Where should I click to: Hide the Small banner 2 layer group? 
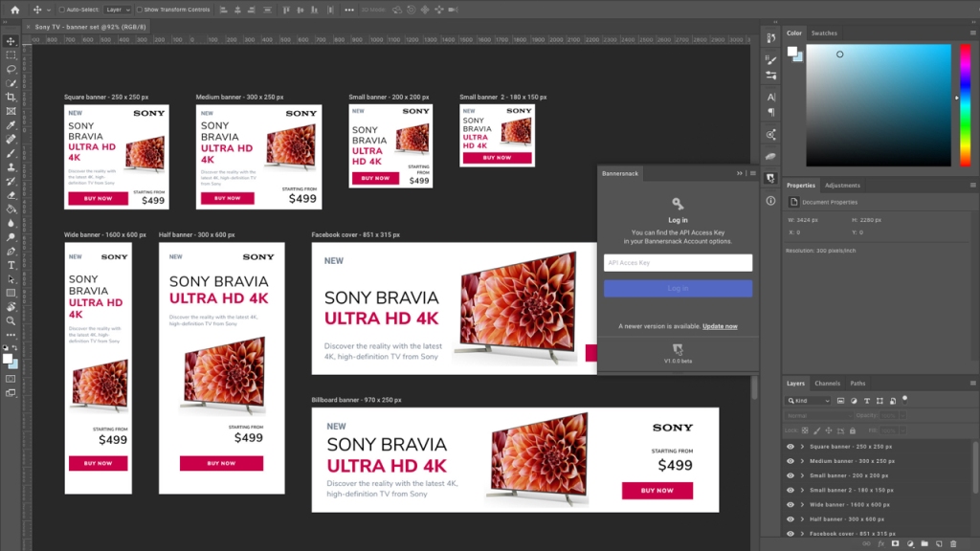(790, 490)
